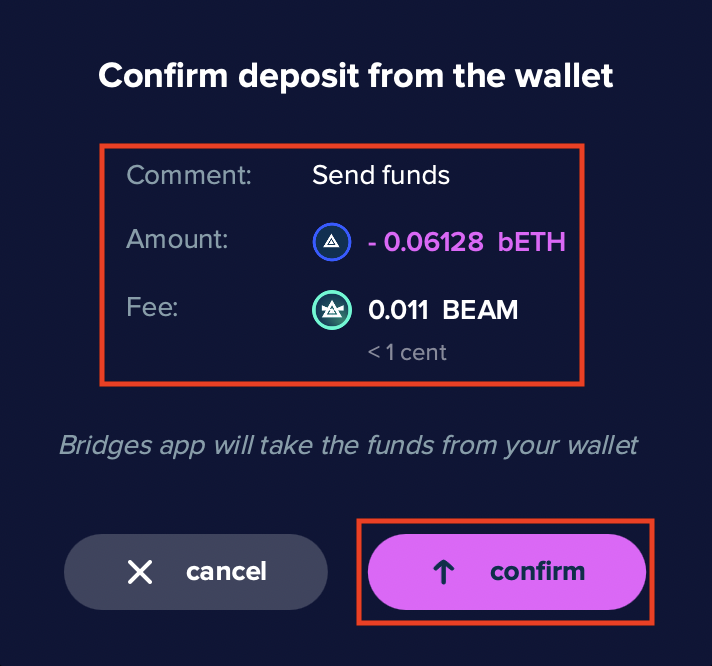This screenshot has height=666, width=712.
Task: Click the 'Send funds' comment text
Action: (381, 176)
